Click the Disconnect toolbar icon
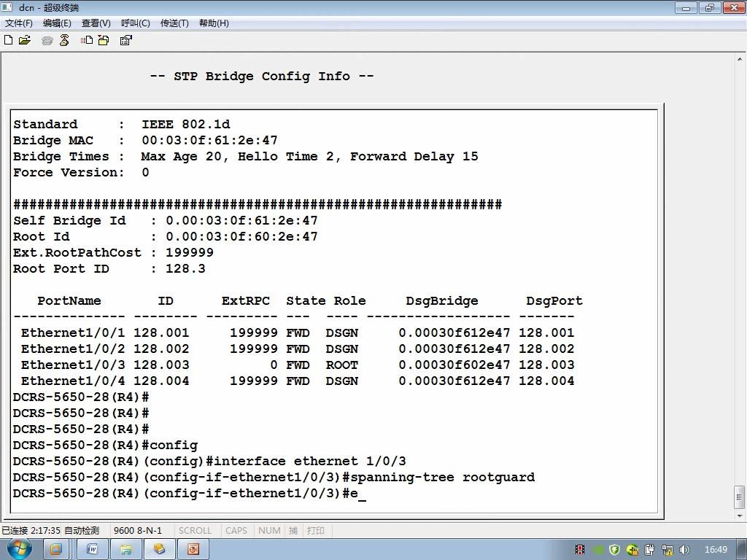Image resolution: width=747 pixels, height=560 pixels. [64, 41]
